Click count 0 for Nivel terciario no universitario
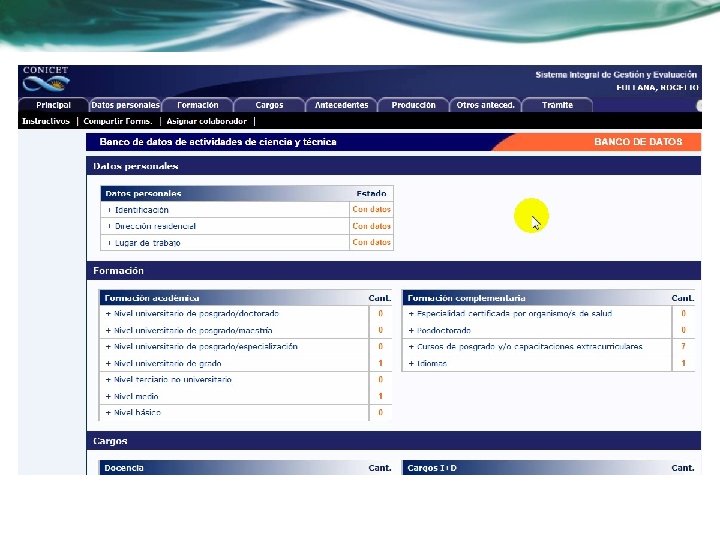This screenshot has width=720, height=540. (380, 379)
